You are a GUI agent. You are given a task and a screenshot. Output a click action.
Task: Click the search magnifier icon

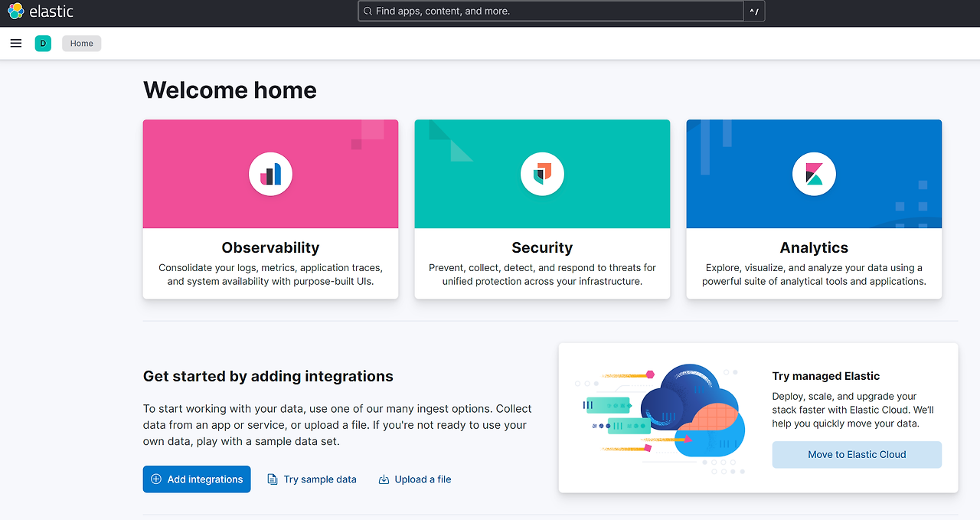click(367, 11)
